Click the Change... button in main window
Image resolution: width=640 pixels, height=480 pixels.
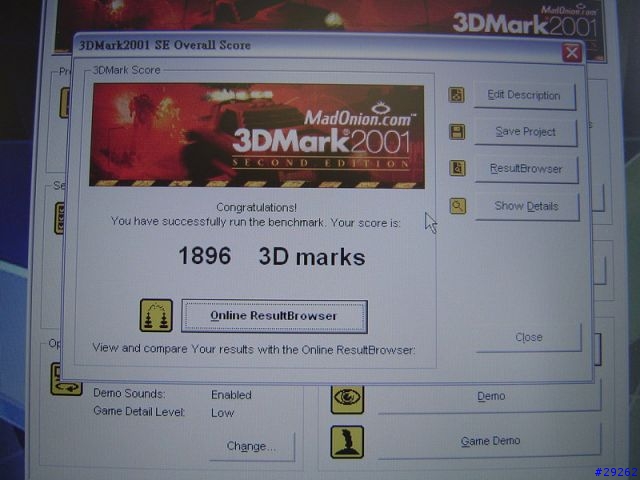coord(251,447)
